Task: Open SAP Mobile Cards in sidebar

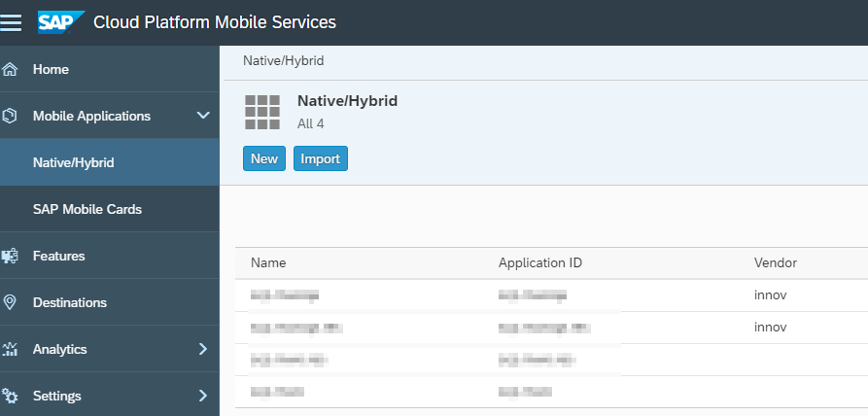Action: (x=87, y=209)
